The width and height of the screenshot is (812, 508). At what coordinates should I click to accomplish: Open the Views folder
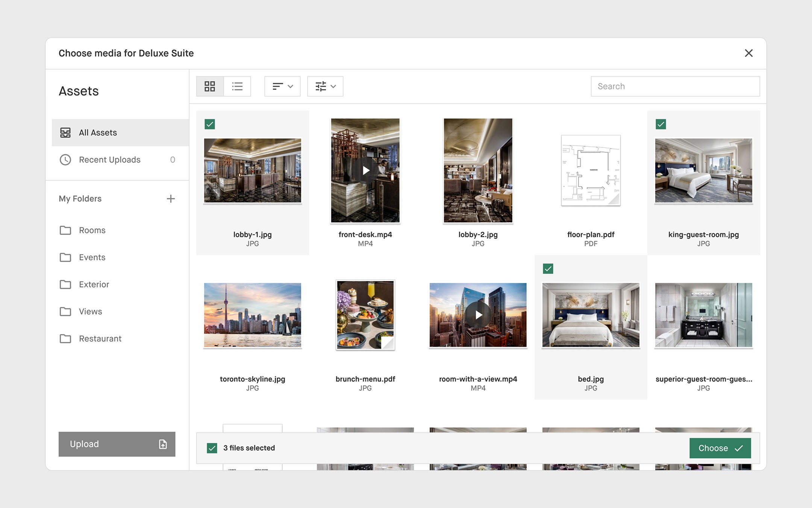(91, 312)
